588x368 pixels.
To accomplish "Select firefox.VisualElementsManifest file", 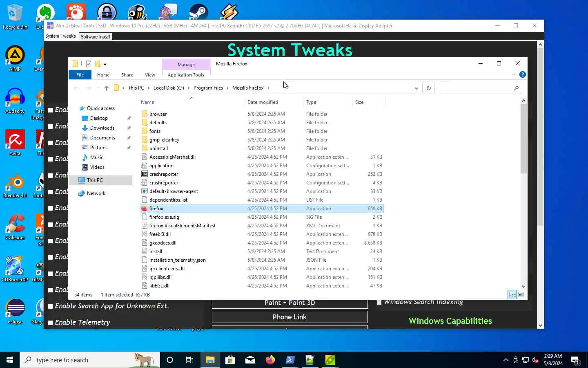I will tap(183, 226).
